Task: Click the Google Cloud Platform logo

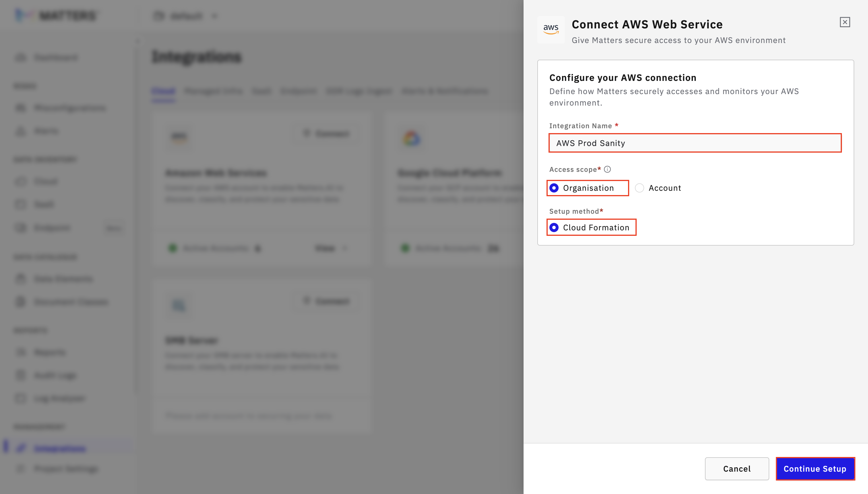Action: (411, 139)
